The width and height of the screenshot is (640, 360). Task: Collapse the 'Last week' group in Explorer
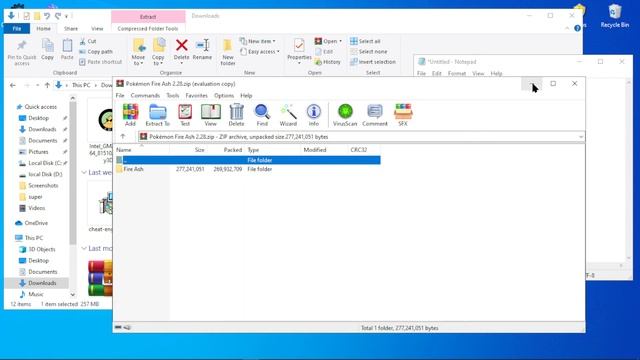tap(84, 172)
